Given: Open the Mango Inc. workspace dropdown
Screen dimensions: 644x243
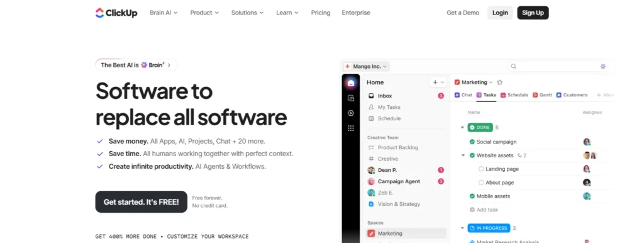Looking at the screenshot, I should (x=367, y=66).
